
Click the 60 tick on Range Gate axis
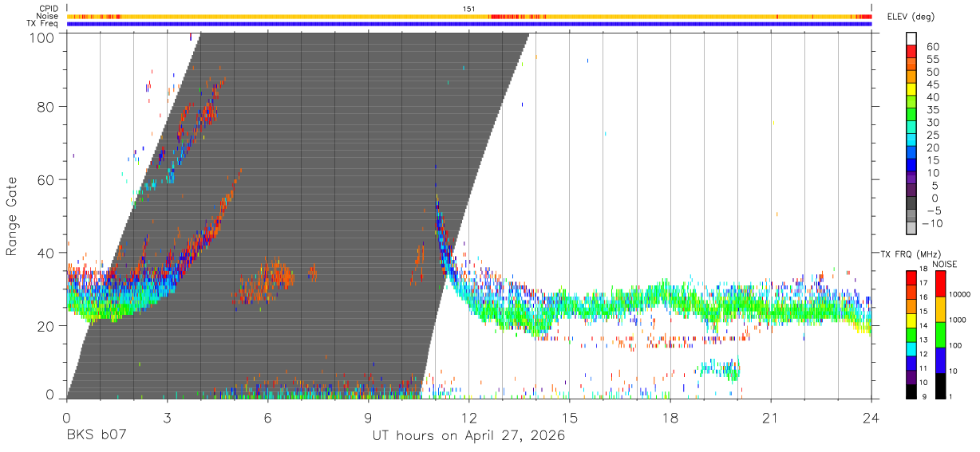coord(45,179)
